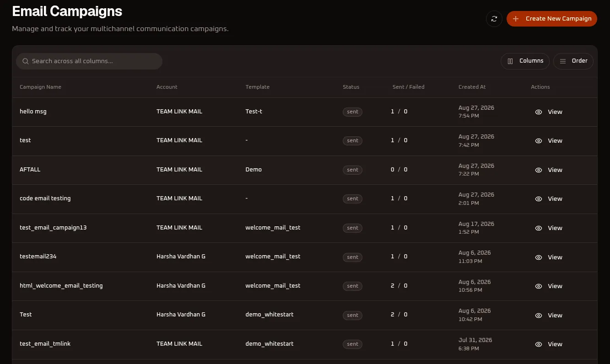View the test_email_tmlink campaign
The image size is (610, 364).
click(x=549, y=344)
